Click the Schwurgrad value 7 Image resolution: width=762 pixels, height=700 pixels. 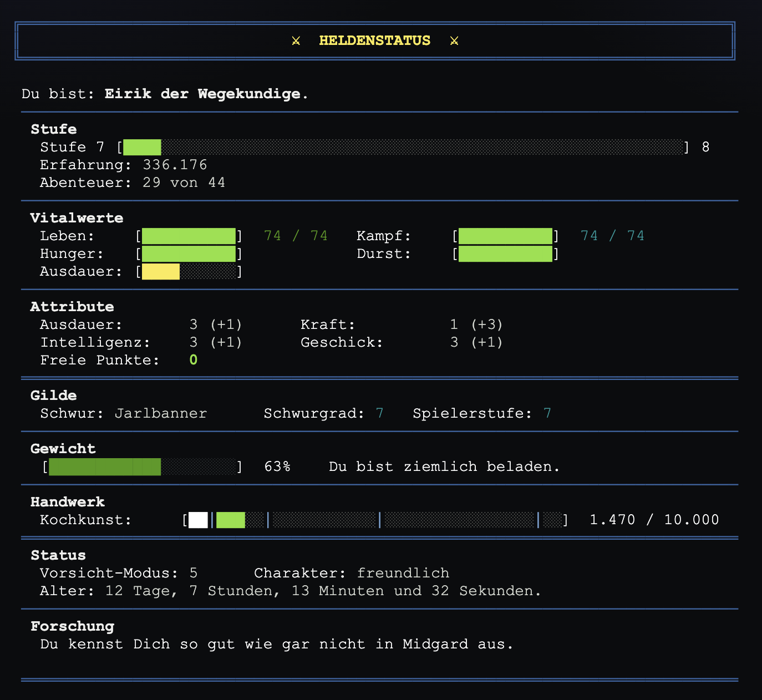click(380, 413)
